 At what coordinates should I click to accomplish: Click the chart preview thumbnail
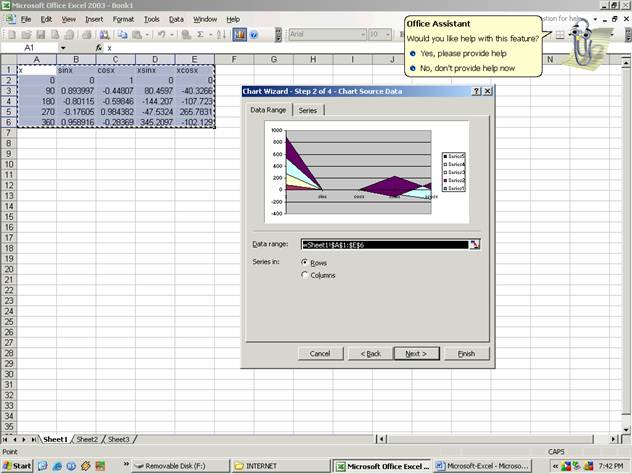(367, 172)
